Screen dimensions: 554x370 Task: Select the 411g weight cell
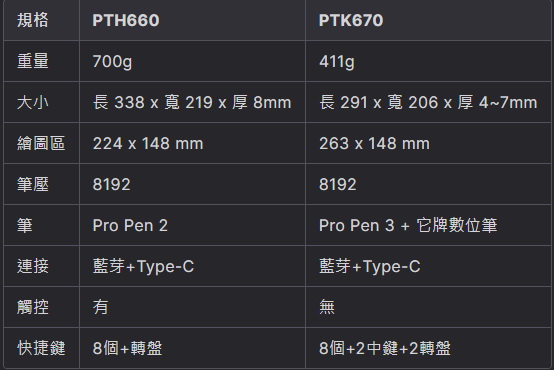(x=428, y=61)
